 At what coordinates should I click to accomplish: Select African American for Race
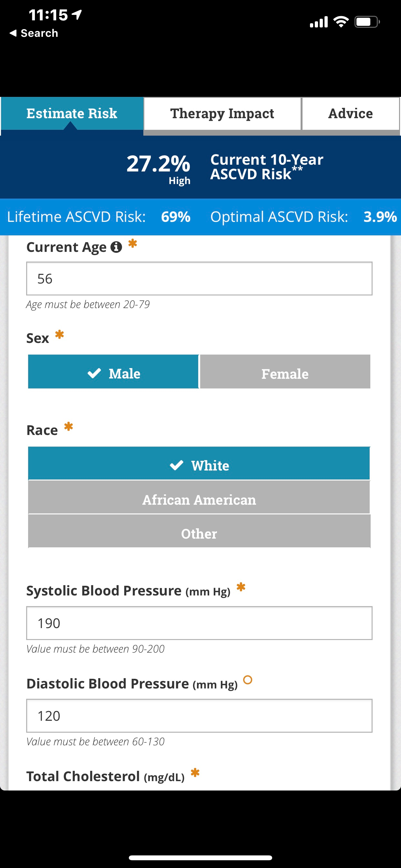click(x=200, y=500)
